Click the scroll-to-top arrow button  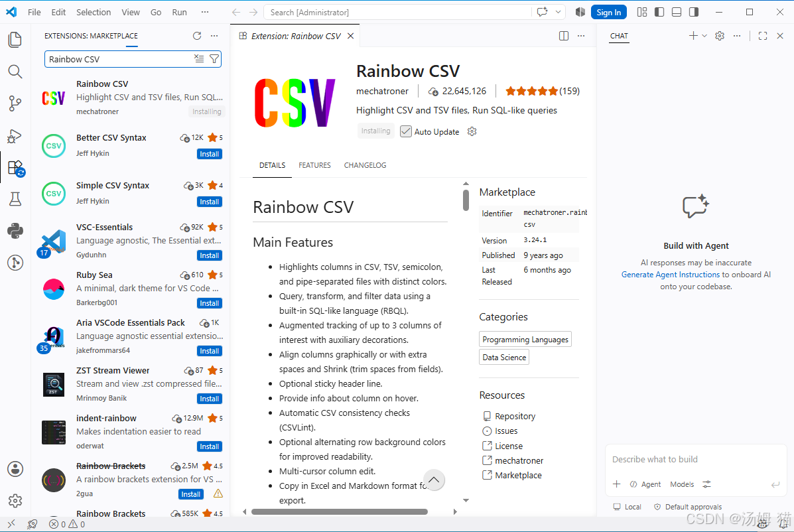pyautogui.click(x=434, y=480)
